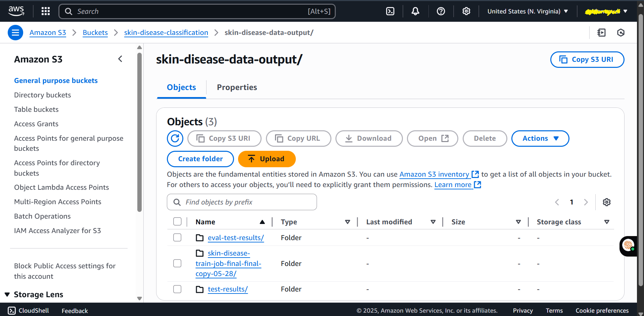644x316 pixels.
Task: Select all objects with header checkbox
Action: click(177, 222)
